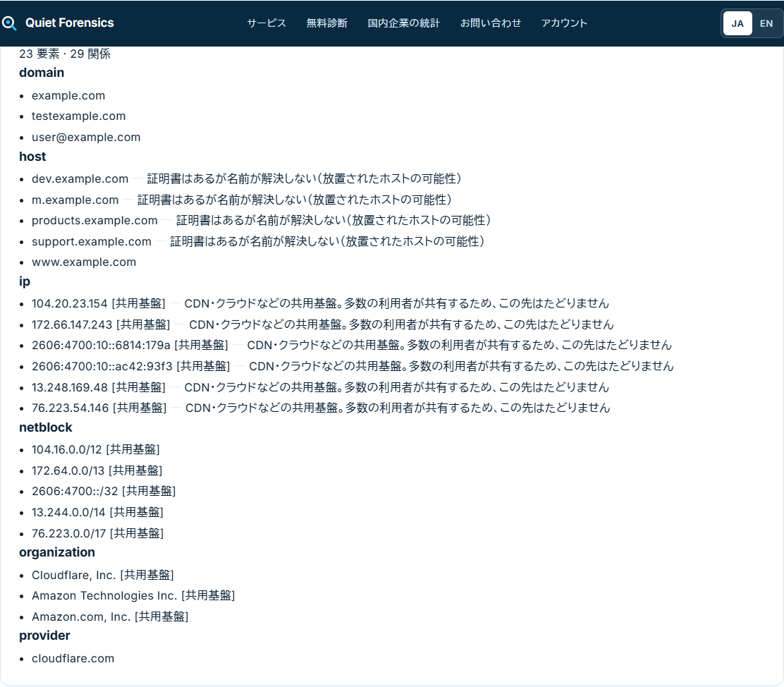Click the ip section heading
The width and height of the screenshot is (784, 687).
(x=25, y=281)
